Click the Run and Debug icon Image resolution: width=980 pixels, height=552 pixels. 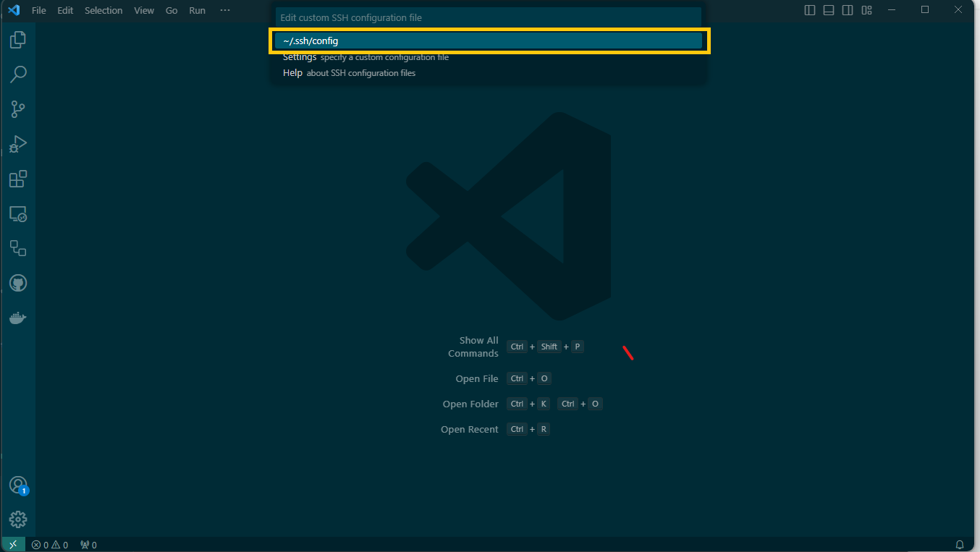coord(18,144)
